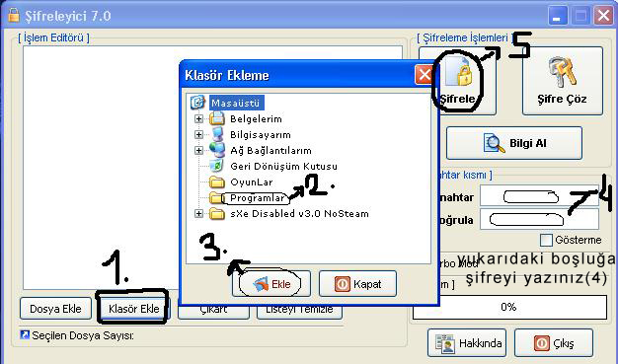Screen dimensions: 618x364
Task: Select the Programlar folder
Action: (257, 197)
